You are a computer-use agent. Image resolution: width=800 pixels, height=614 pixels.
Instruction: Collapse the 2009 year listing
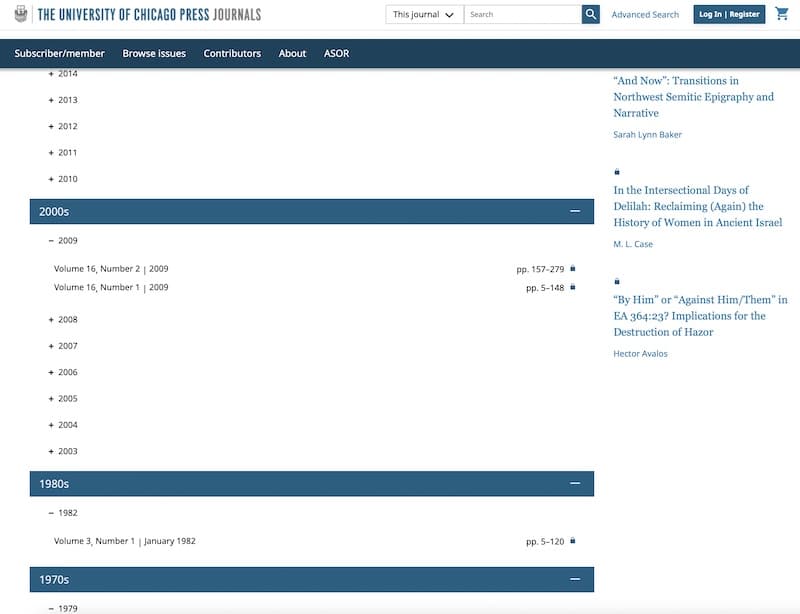(63, 240)
